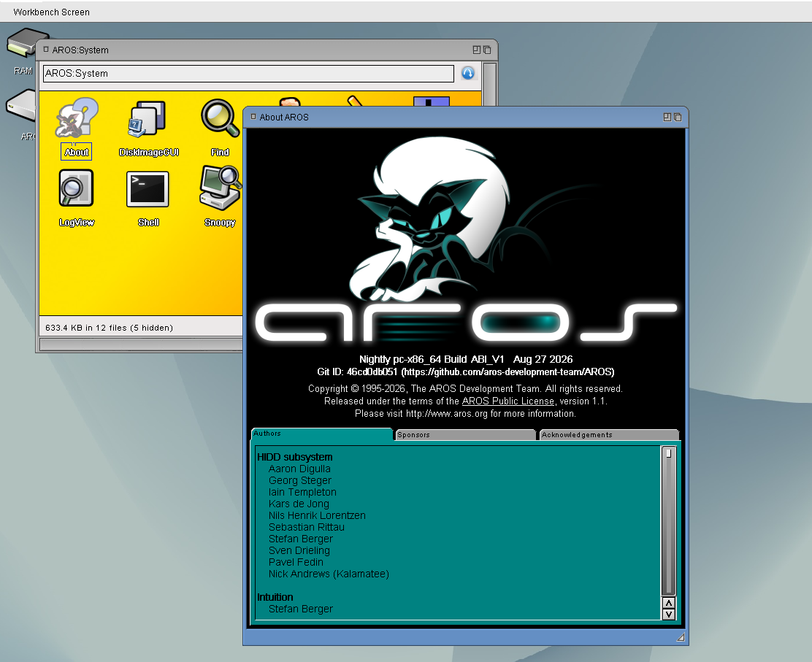Click the About AROS resize gadget
Viewport: 812px width, 662px height.
tap(681, 637)
